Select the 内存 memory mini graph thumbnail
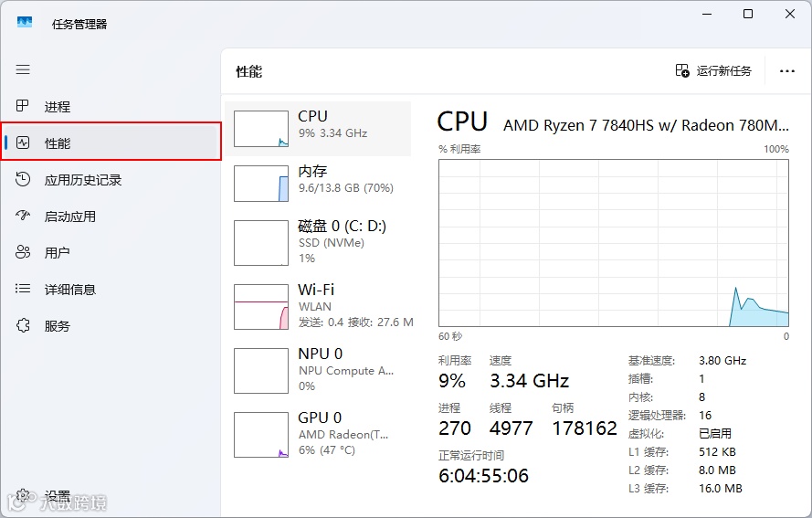This screenshot has width=812, height=518. pyautogui.click(x=261, y=184)
